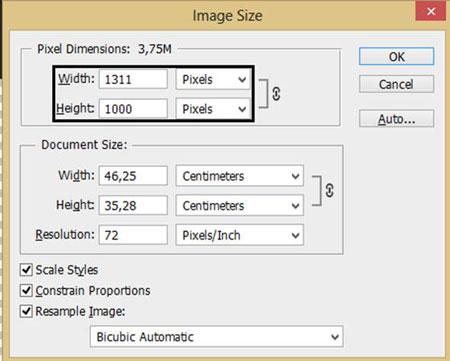450x361 pixels.
Task: Select the pixel Height field showing 1000
Action: click(x=133, y=109)
